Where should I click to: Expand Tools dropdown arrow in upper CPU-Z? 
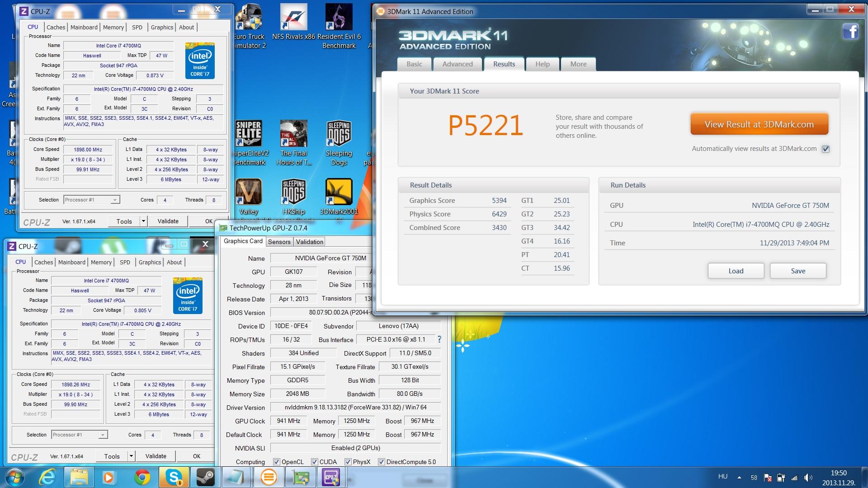point(143,221)
